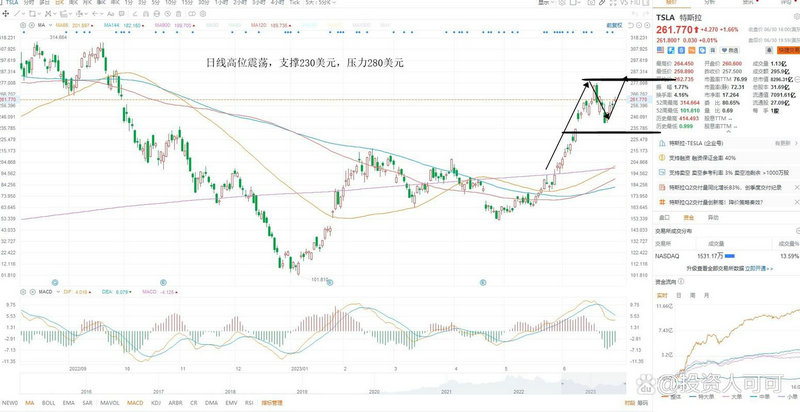This screenshot has width=800, height=412.
Task: Open the TSLA company profile badge icon
Action: pos(660,144)
